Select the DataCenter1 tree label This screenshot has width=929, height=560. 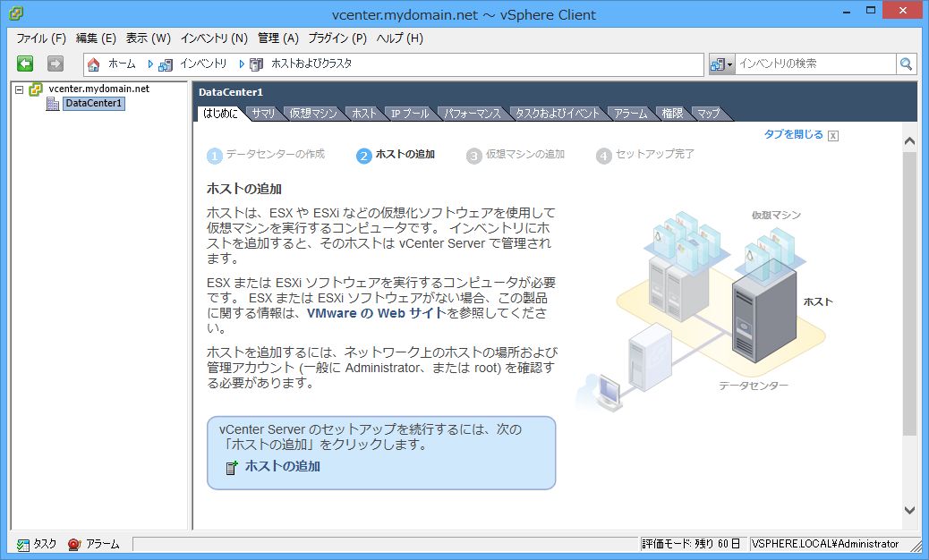click(x=94, y=104)
